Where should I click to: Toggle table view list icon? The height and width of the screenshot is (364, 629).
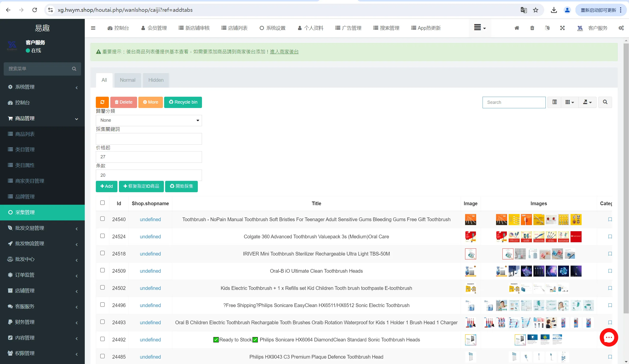[x=554, y=102]
